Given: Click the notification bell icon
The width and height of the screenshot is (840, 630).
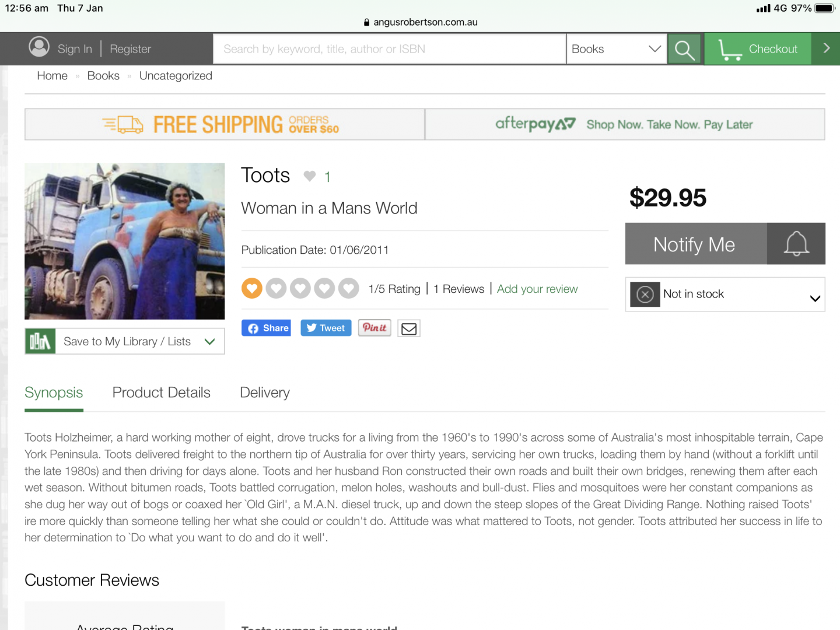Looking at the screenshot, I should tap(796, 244).
